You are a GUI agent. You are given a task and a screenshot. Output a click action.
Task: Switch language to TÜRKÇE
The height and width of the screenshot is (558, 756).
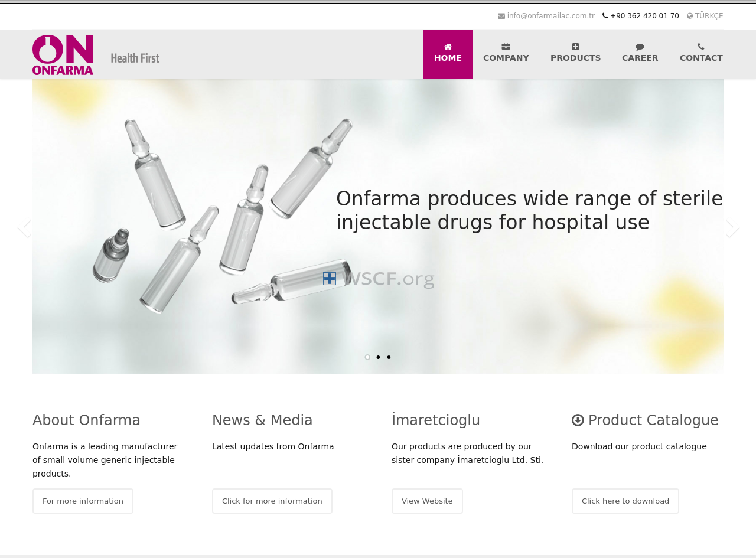coord(709,16)
